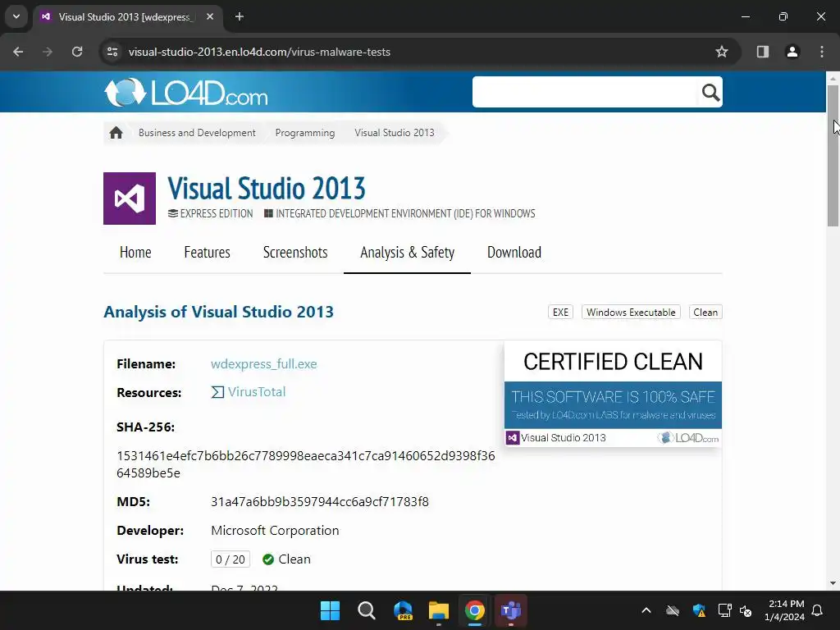Click the EXPRESS EDITION label
The image size is (840, 630).
pos(217,214)
